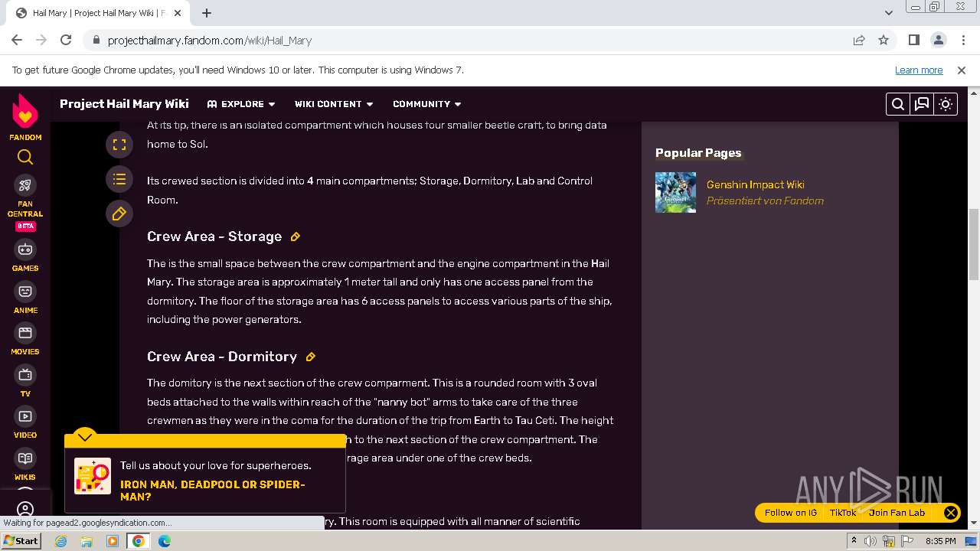Select the Hail Mary wiki tab
The image size is (980, 551).
(98, 13)
